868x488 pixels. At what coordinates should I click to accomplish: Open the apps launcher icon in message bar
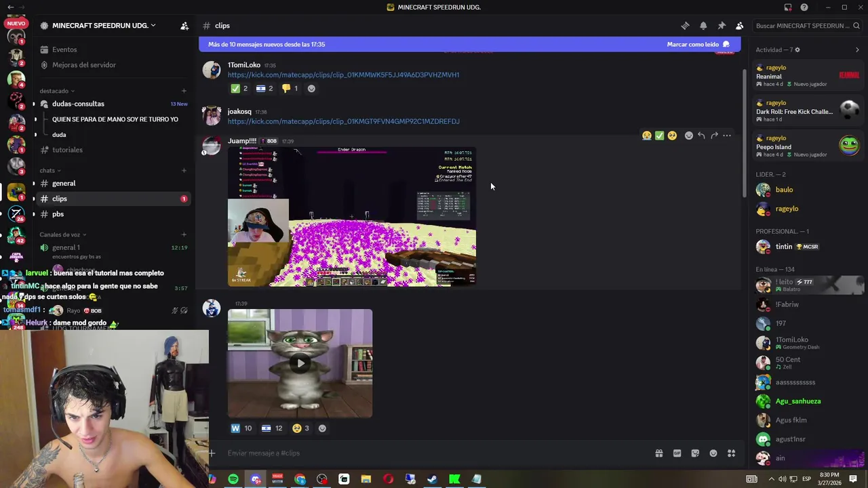coord(731,453)
